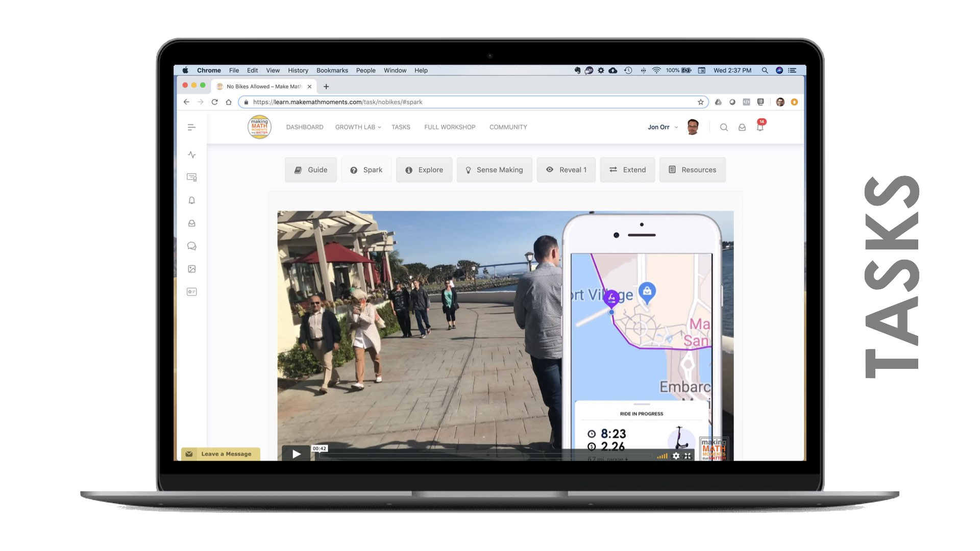Toggle the video to fullscreen mode
This screenshot has width=980, height=551.
pos(688,456)
